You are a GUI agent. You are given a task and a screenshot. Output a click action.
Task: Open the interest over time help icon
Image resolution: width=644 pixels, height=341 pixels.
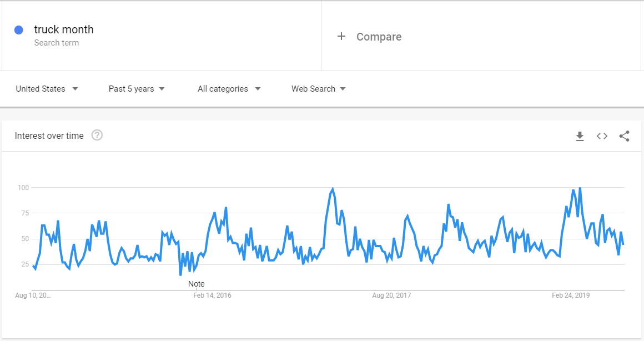pos(97,136)
